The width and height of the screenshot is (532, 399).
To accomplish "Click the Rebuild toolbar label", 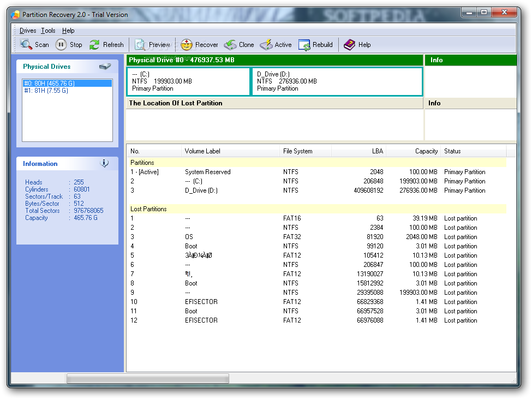I will [x=322, y=45].
